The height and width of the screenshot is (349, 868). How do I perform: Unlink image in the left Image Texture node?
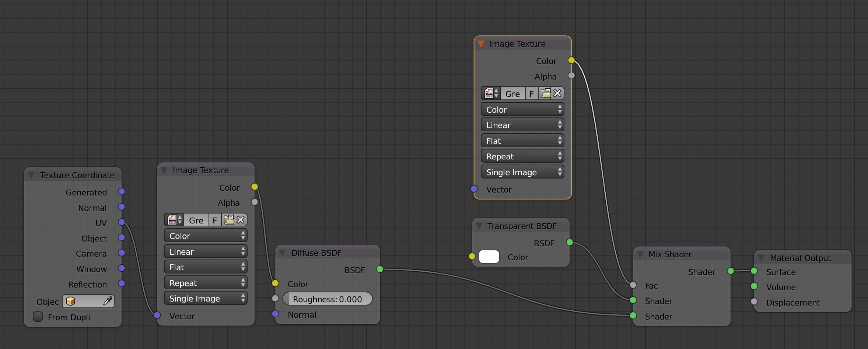[241, 220]
